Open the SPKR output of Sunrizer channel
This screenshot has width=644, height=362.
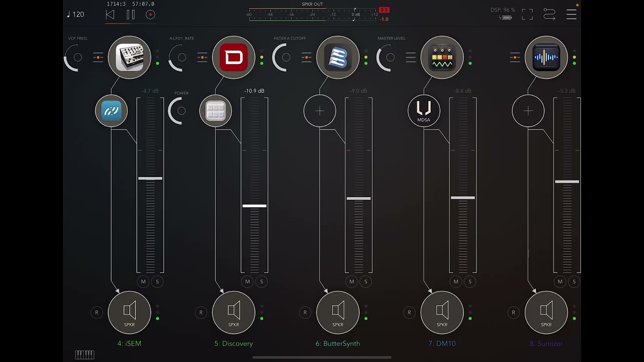tap(546, 312)
